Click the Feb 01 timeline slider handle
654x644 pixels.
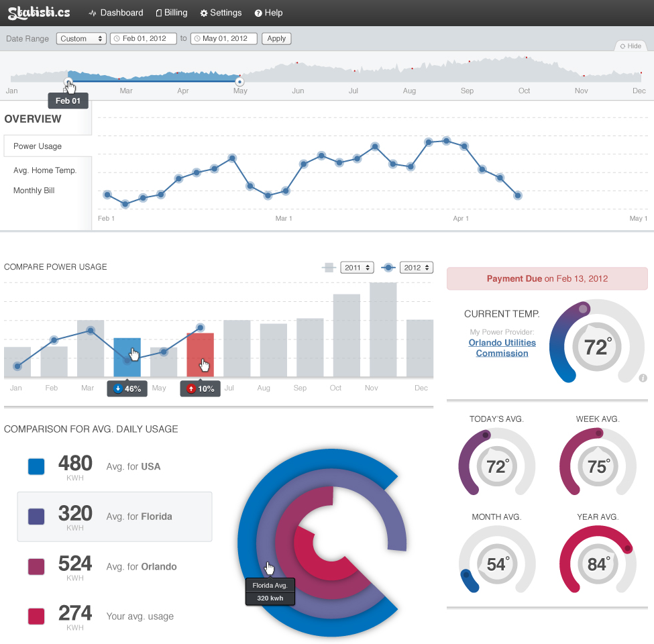(x=68, y=82)
